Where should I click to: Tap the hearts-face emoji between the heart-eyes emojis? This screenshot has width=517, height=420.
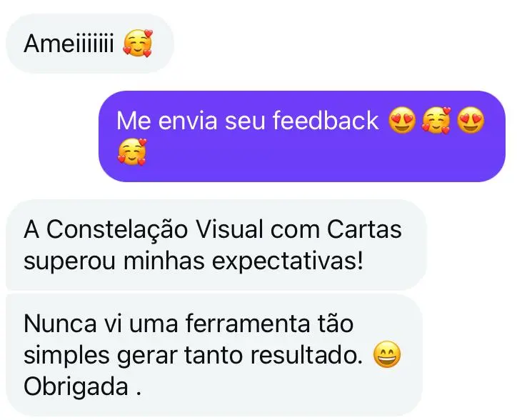(436, 120)
